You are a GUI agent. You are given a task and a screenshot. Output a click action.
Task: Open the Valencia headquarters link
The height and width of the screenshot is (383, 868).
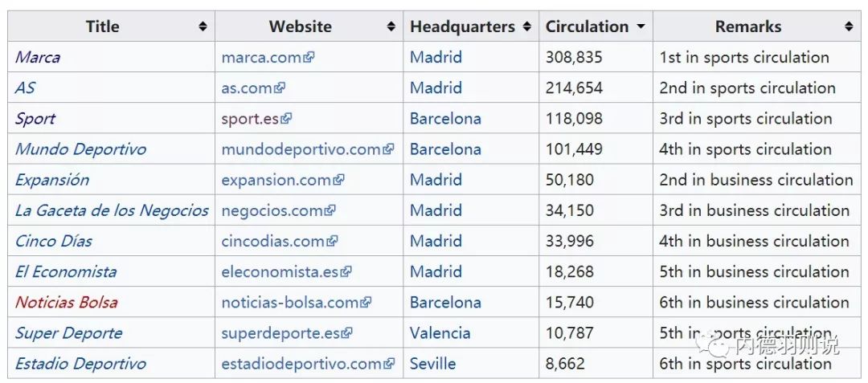(440, 332)
